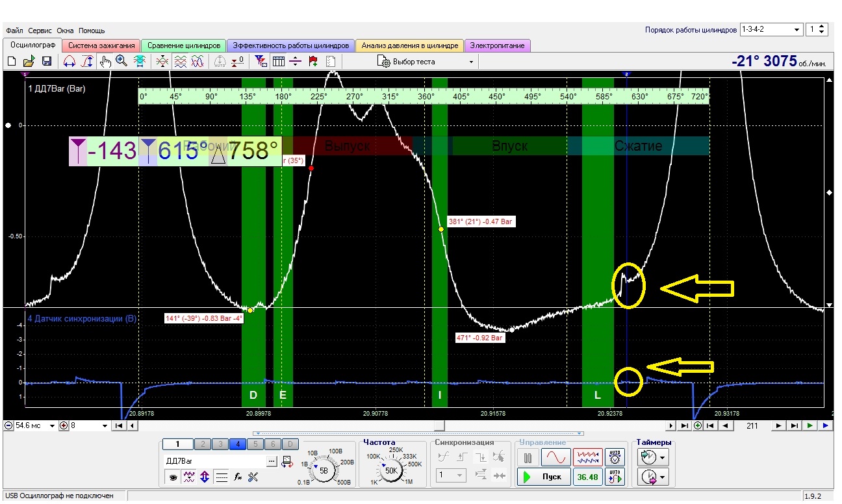The image size is (842, 504).
Task: Select the magnifier zoom tool
Action: click(x=121, y=62)
